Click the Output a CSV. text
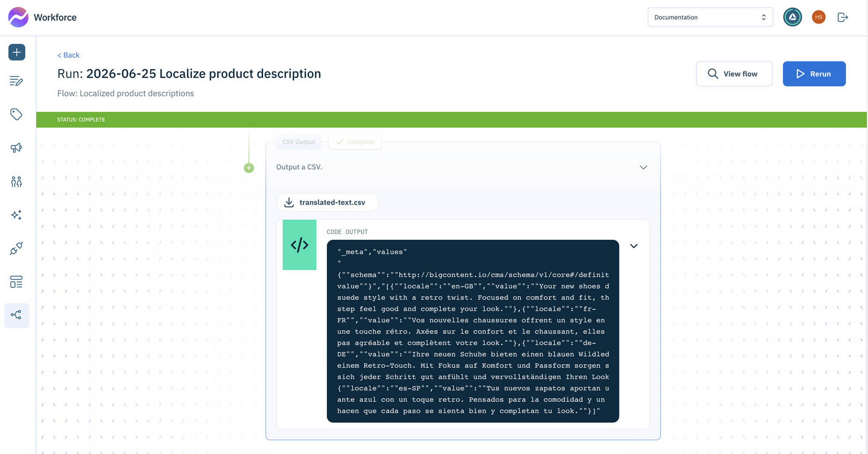Screen dimensions: 868x454 coord(299,167)
